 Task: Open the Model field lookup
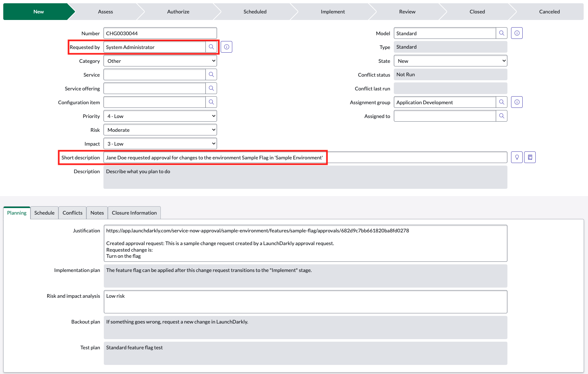(502, 33)
